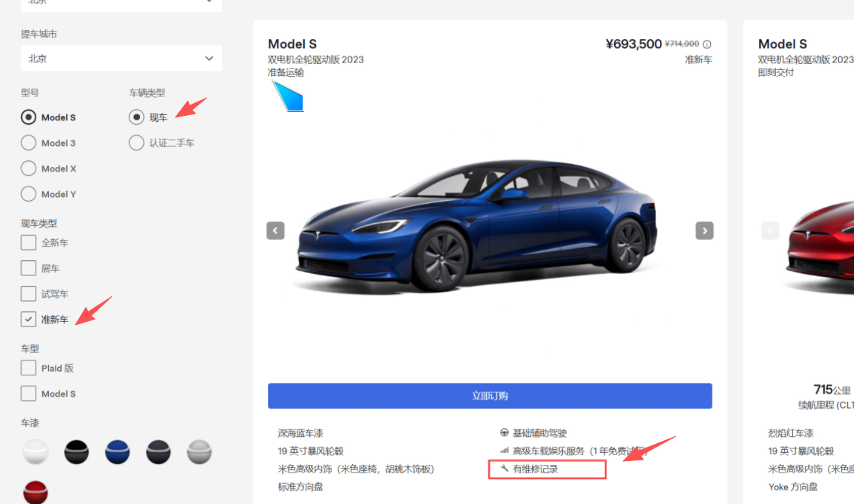Click the blue Model S car image
The image size is (854, 504).
476,225
